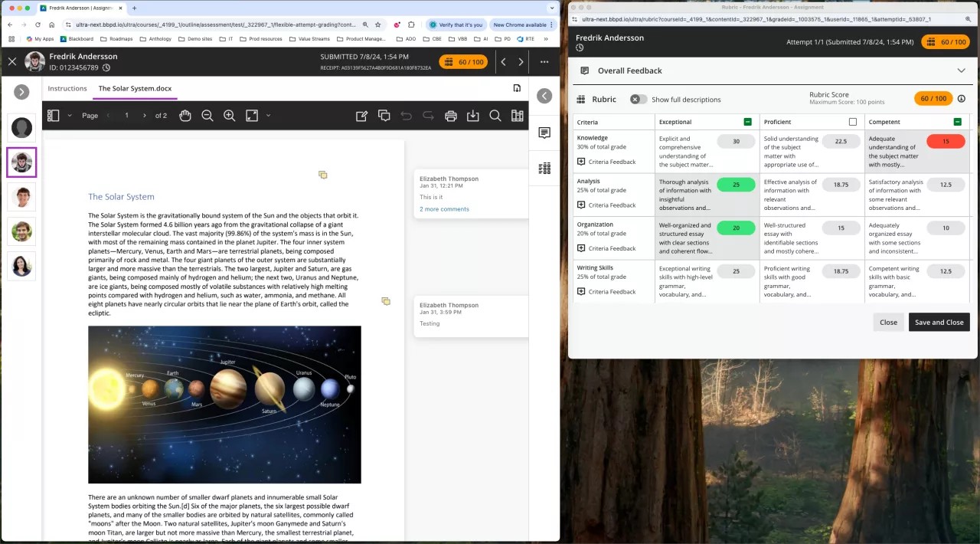Open the annotation editing tool
Viewport: 980px width, 544px height.
[x=361, y=115]
